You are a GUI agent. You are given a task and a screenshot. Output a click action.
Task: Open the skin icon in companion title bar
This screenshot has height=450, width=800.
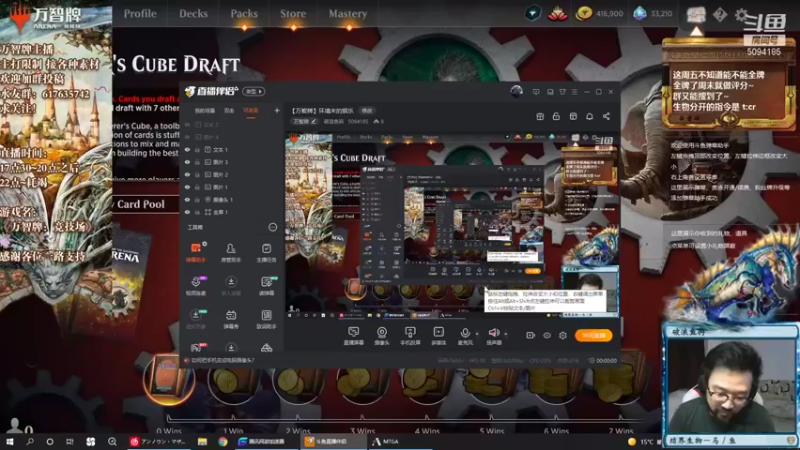pyautogui.click(x=562, y=92)
